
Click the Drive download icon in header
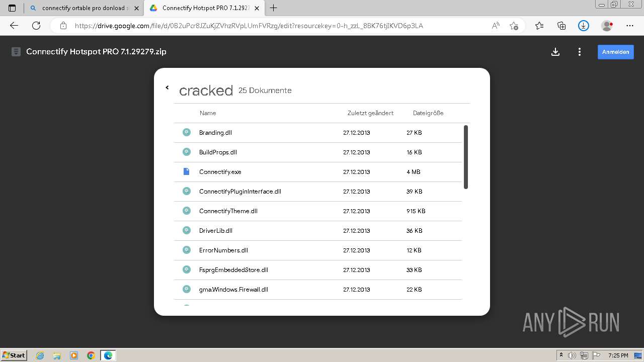555,52
